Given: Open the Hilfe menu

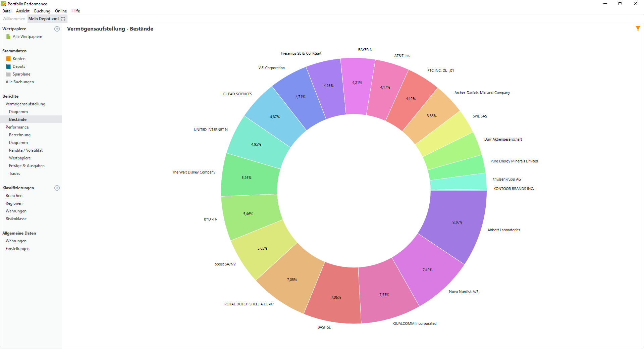Looking at the screenshot, I should coord(75,11).
